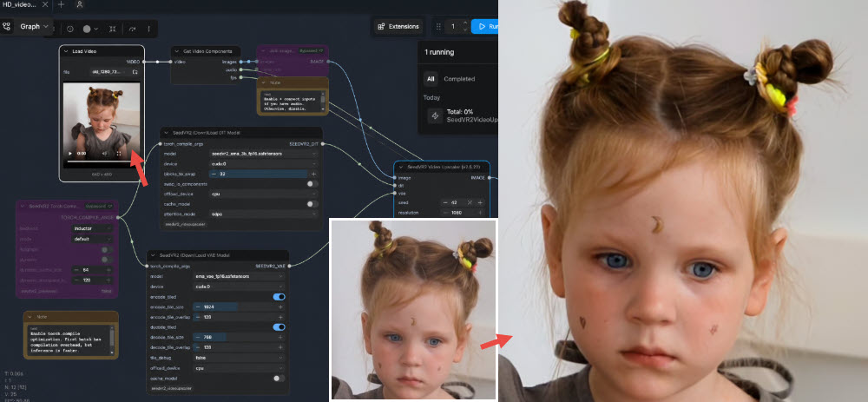Make the video preview fullscreen
Screen dimensions: 868x402
click(119, 154)
